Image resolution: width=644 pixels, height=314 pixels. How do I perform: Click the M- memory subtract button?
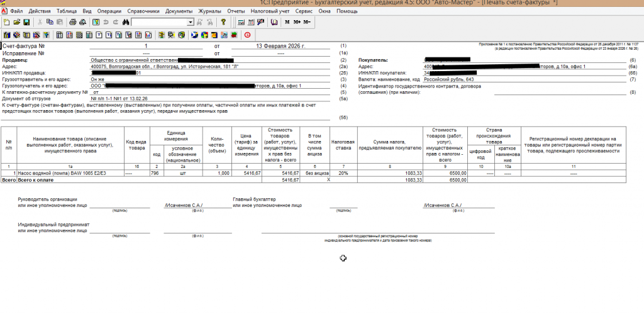307,22
